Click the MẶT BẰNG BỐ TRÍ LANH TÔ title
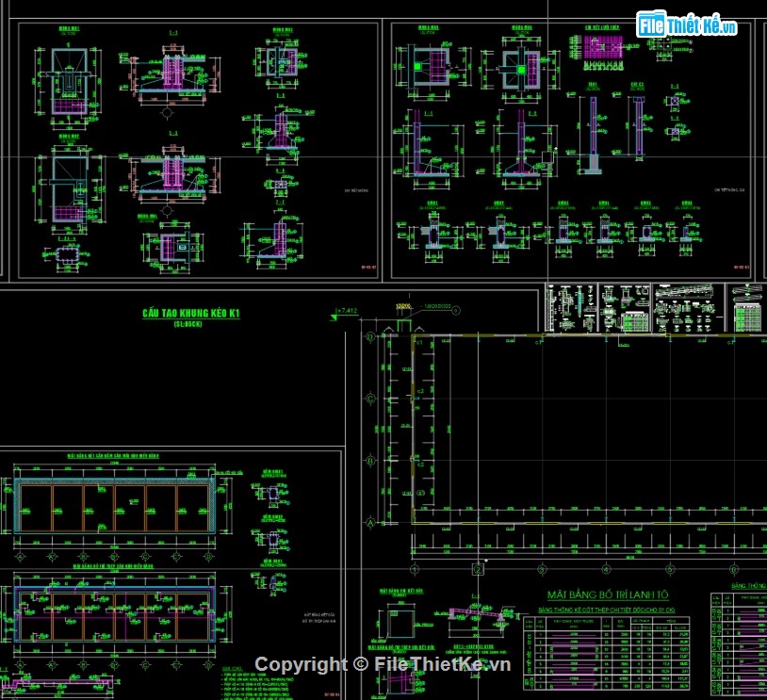 pos(608,594)
